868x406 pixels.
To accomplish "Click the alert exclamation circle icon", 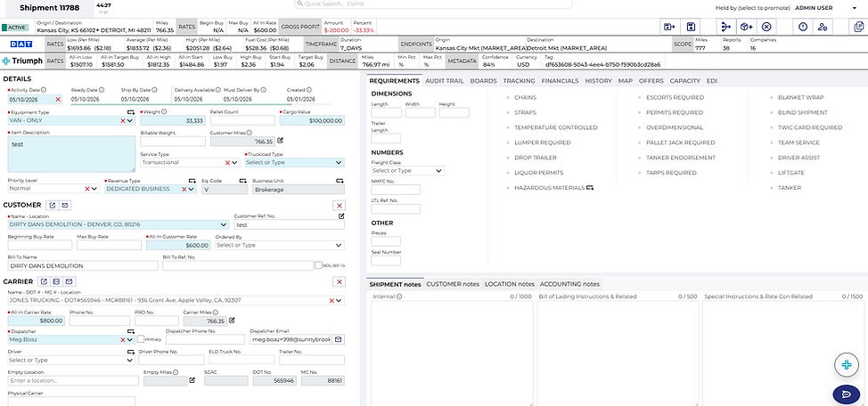I will [x=803, y=27].
